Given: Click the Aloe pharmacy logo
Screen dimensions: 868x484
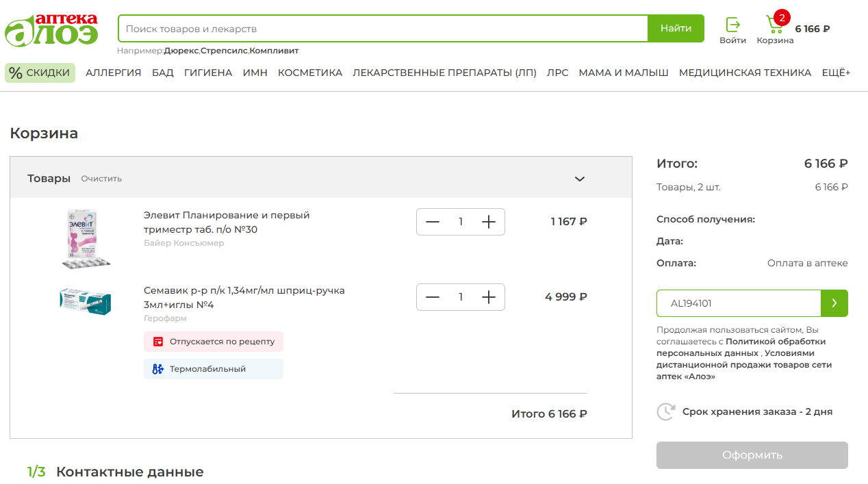Looking at the screenshot, I should (51, 29).
